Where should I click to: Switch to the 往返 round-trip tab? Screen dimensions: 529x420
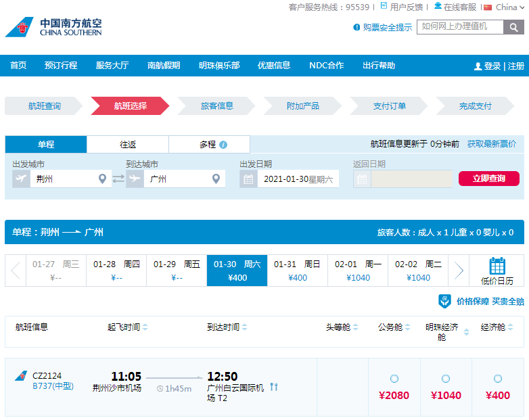tap(128, 144)
